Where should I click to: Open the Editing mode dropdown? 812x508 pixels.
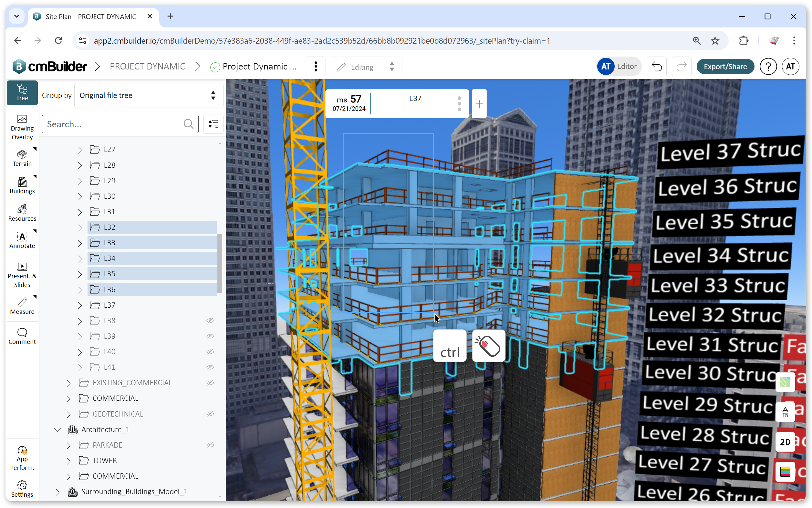(x=366, y=67)
